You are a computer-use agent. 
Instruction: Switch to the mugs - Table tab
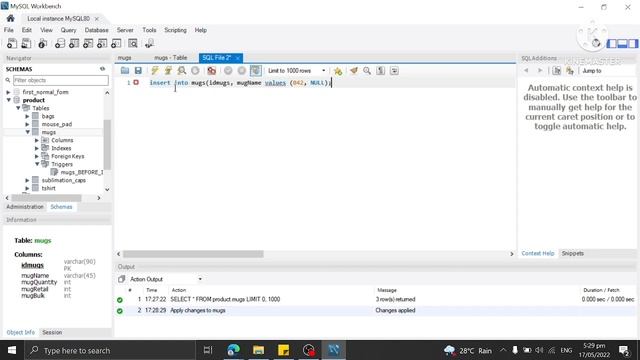[171, 58]
